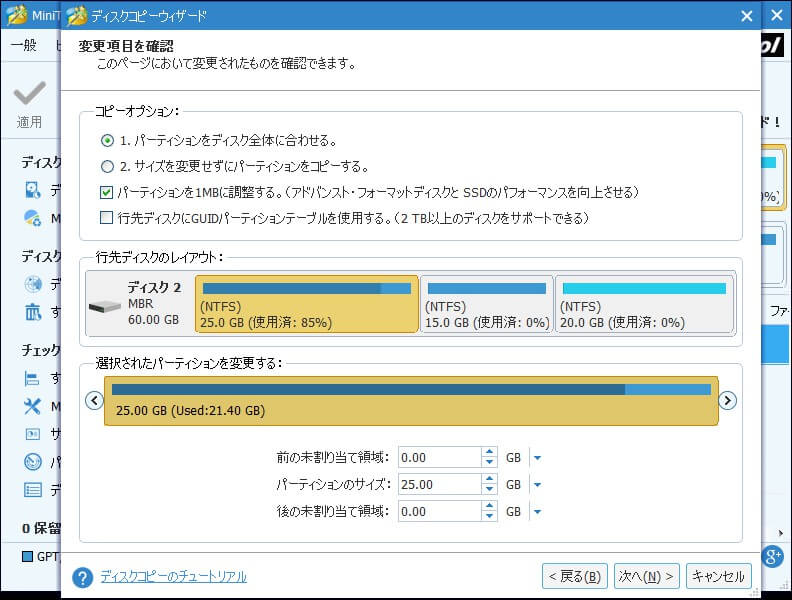Click the surface test disc icon in sidebar
Screen dimensions: 792x600
pyautogui.click(x=33, y=462)
